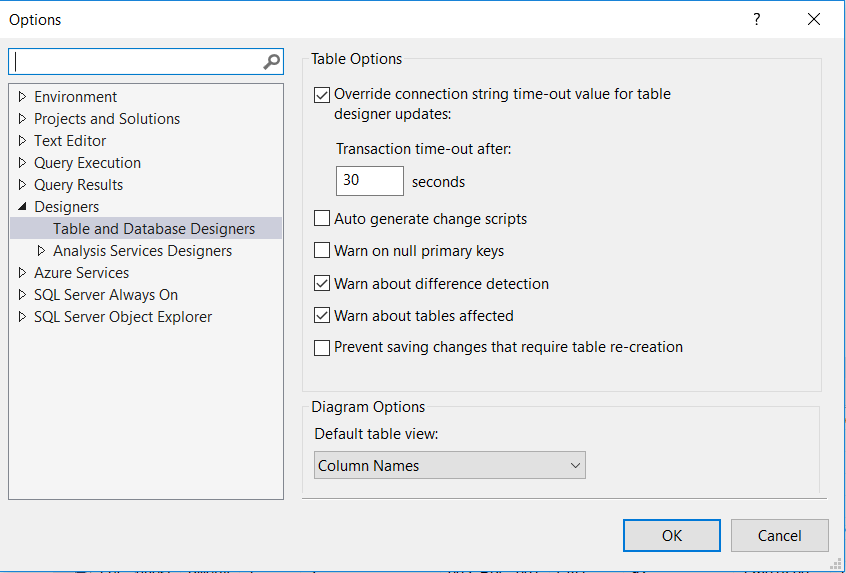
Task: Toggle Override connection string time-out checkbox
Action: pyautogui.click(x=322, y=95)
